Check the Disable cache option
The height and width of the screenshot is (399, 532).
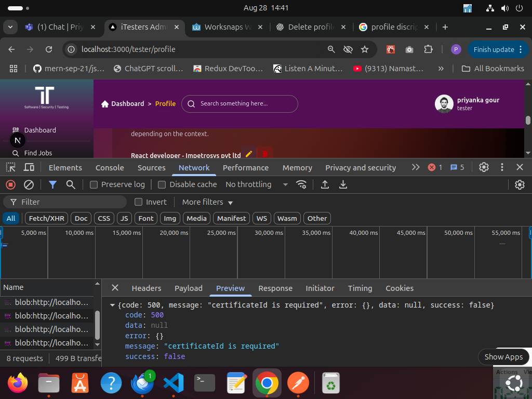[162, 184]
